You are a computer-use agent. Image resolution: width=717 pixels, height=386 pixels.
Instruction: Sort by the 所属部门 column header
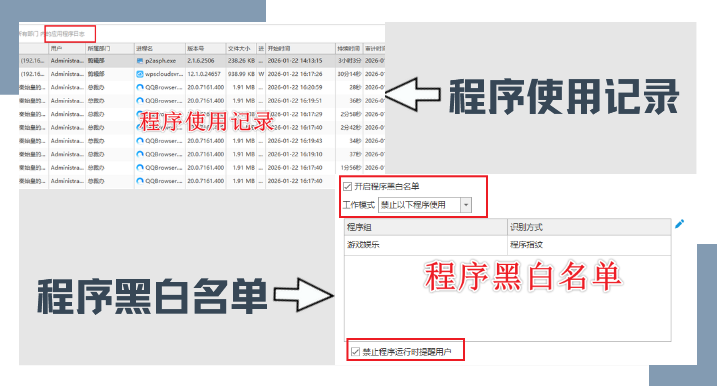pos(110,48)
